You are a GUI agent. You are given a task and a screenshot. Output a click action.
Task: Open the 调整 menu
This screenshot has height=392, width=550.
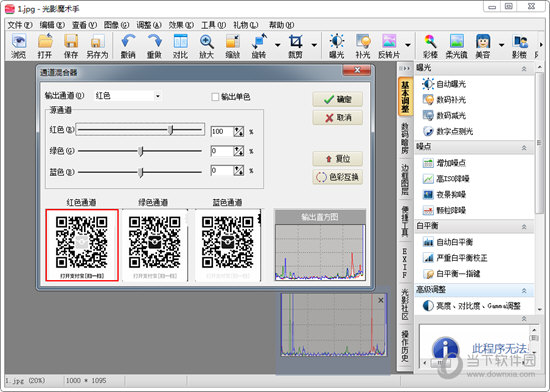pos(149,25)
